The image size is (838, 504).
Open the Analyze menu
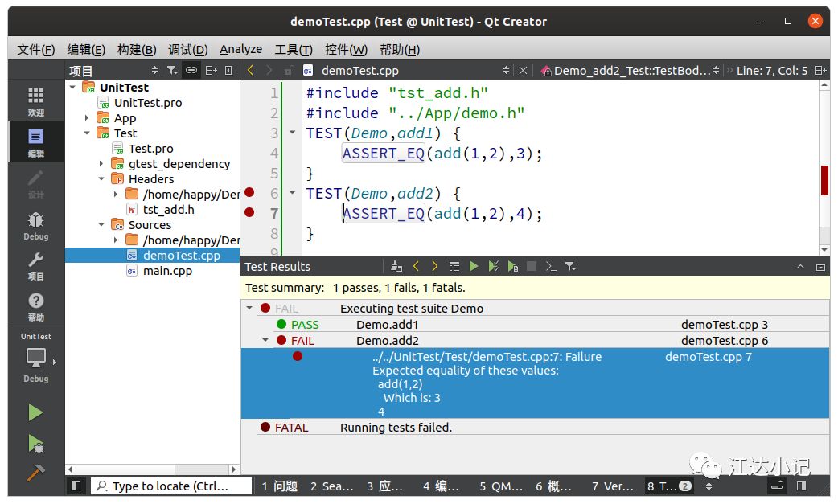pos(240,50)
